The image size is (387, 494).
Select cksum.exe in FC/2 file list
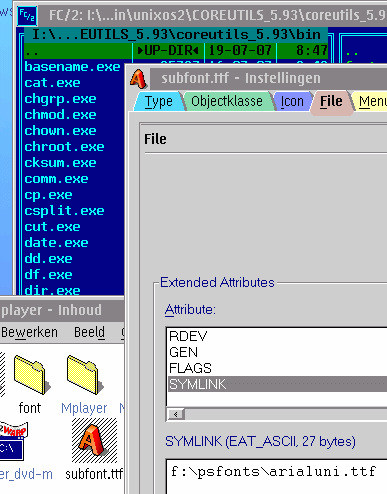coord(60,163)
